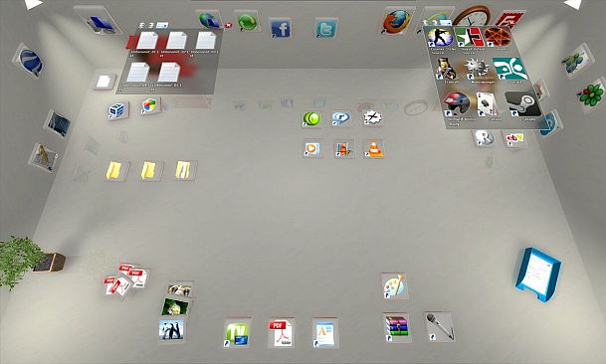Open the green nature photo thumbnail
The width and height of the screenshot is (606, 364).
point(176,306)
